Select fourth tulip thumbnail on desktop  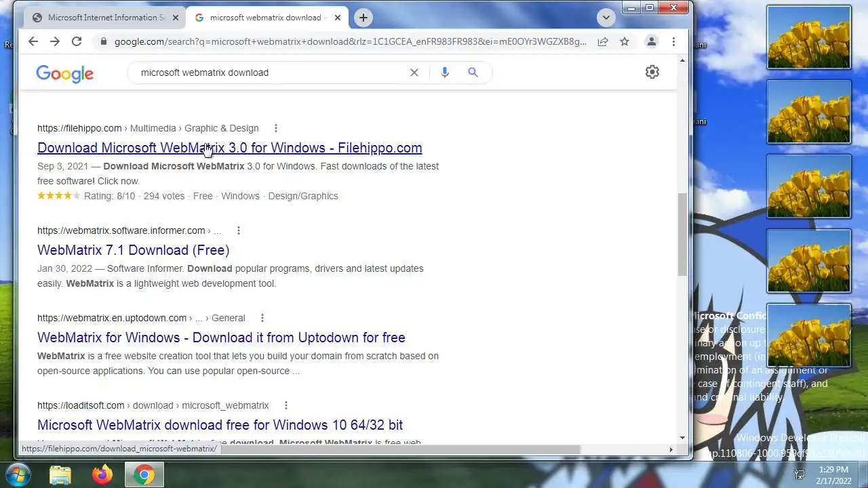808,261
